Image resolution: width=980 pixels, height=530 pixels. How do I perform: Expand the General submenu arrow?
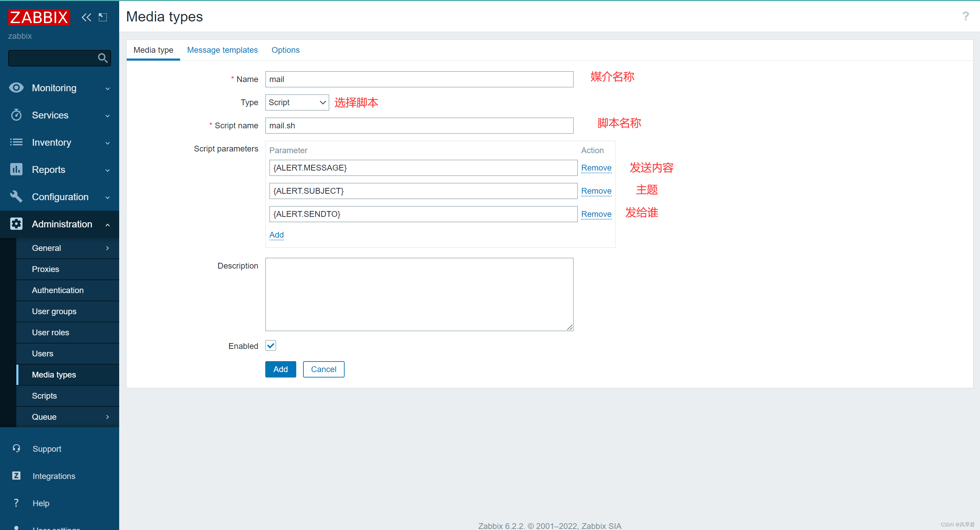tap(107, 248)
